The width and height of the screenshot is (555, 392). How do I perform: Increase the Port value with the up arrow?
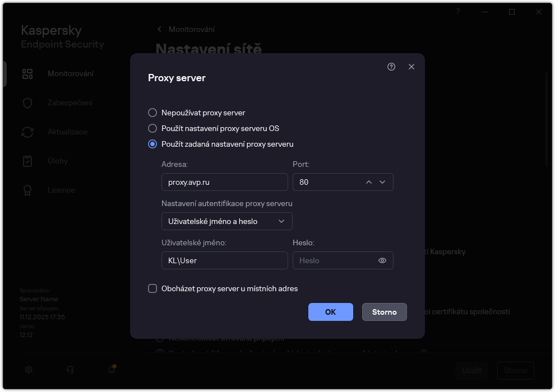[x=369, y=182]
